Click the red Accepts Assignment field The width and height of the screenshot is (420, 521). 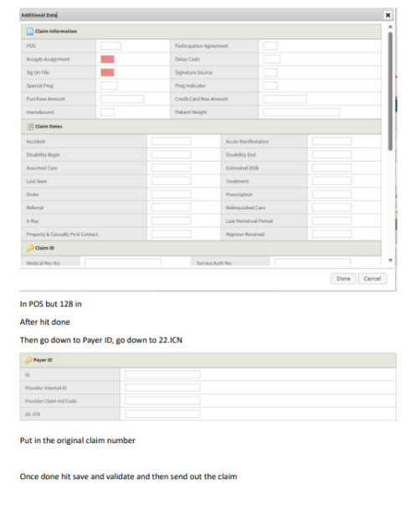pos(108,59)
